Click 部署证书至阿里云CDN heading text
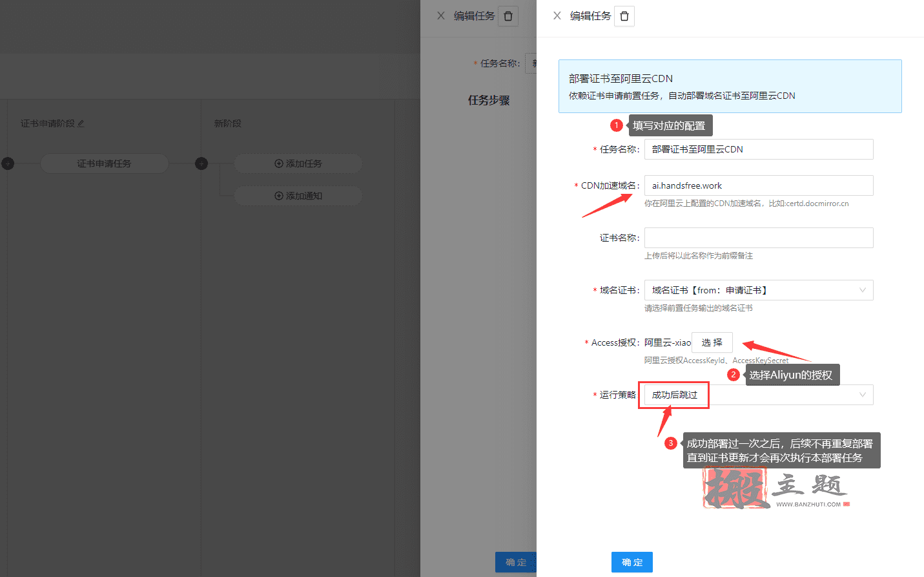Screen dimensions: 924x577 [621, 79]
